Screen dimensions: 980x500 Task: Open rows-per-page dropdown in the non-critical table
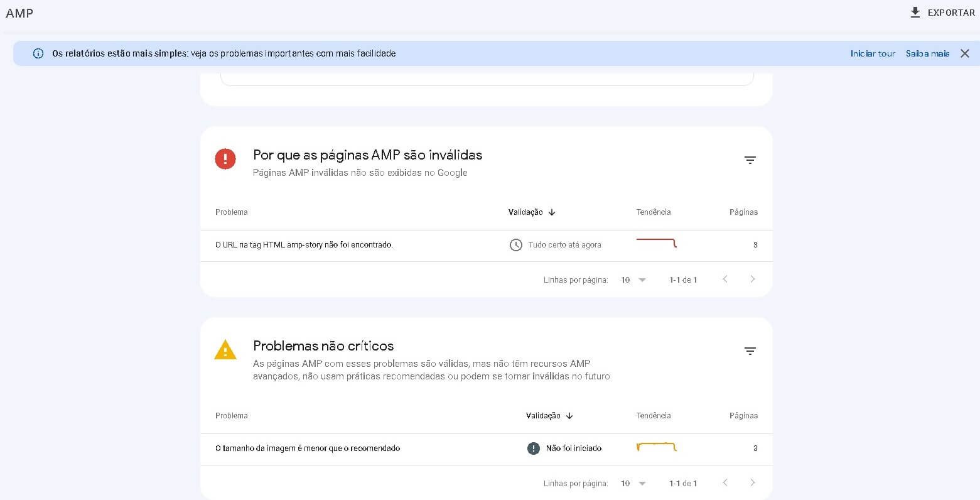[x=633, y=484]
